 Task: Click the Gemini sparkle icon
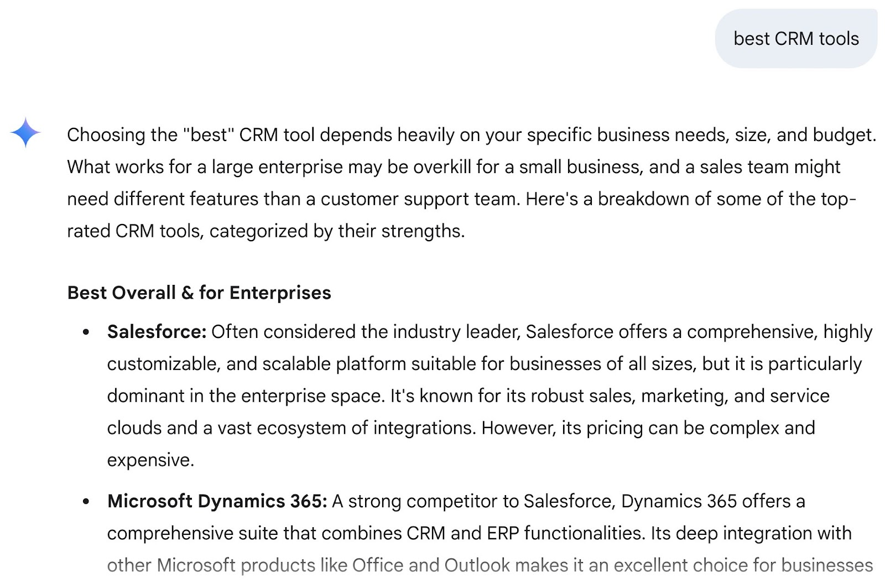click(25, 133)
